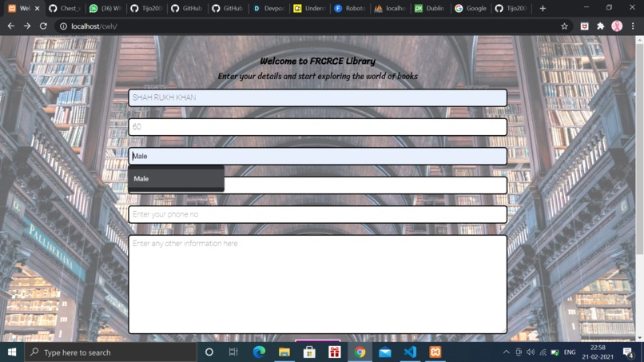Switch to the Devpost tab
Image resolution: width=644 pixels, height=362 pixels.
[x=268, y=8]
